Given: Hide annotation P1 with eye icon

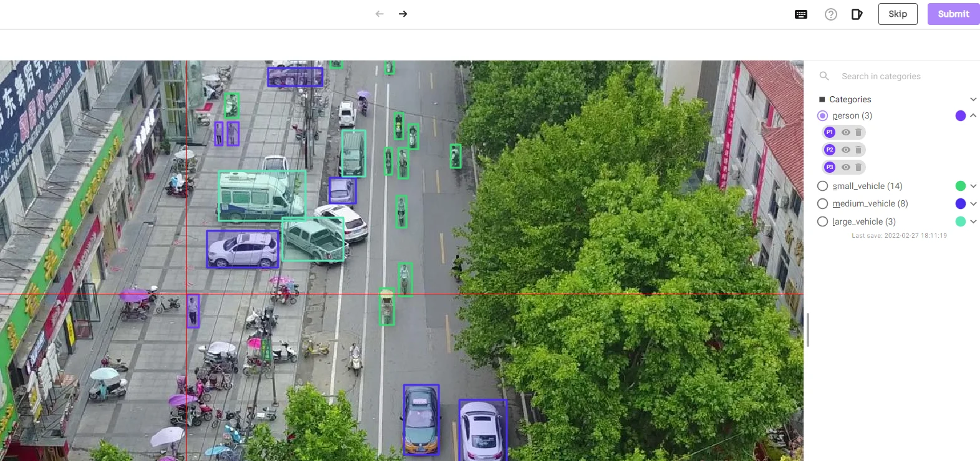Looking at the screenshot, I should (x=846, y=132).
